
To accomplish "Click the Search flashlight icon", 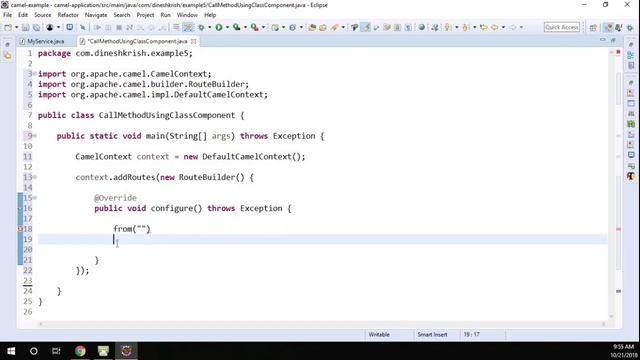I will [x=335, y=27].
